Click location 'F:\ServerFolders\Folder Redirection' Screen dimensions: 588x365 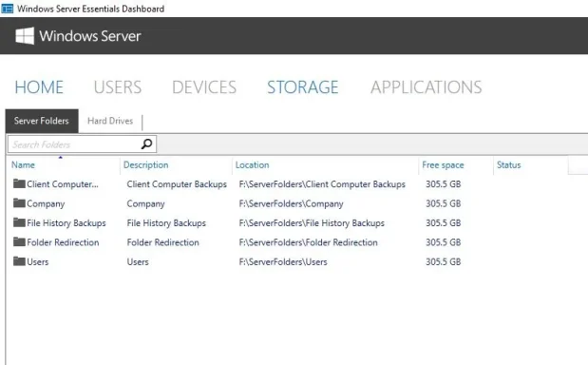pos(309,242)
